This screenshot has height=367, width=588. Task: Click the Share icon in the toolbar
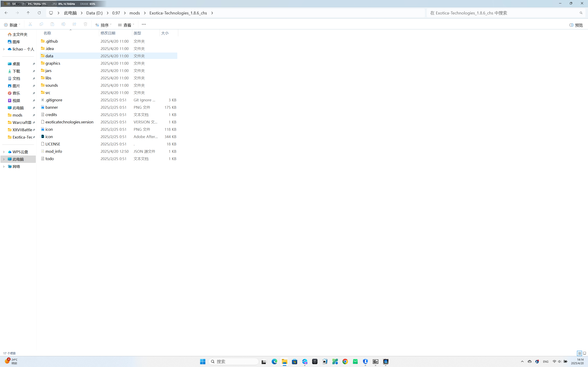pyautogui.click(x=74, y=24)
